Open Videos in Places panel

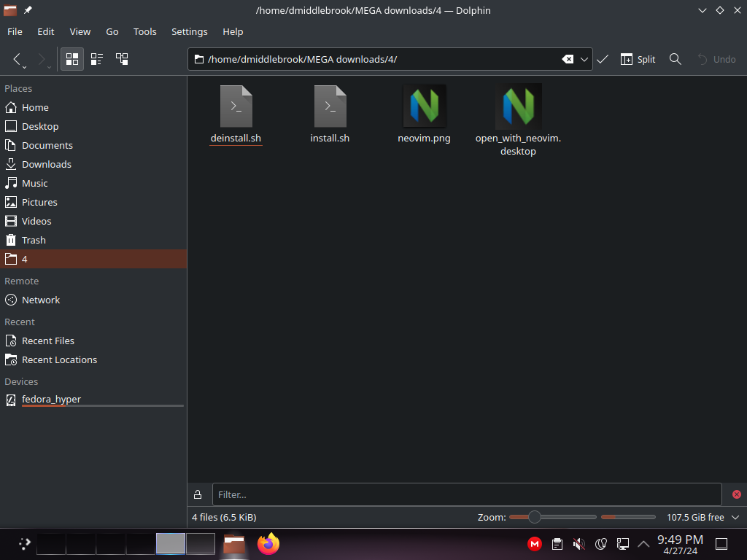[93, 222]
